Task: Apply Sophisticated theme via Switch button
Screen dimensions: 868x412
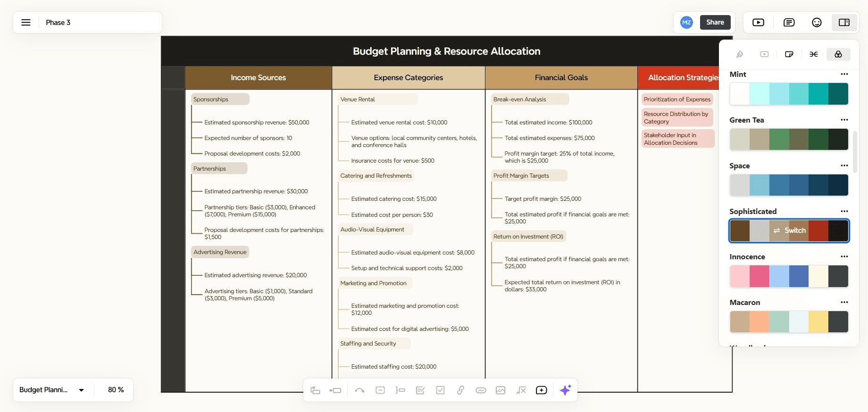Action: [x=789, y=231]
